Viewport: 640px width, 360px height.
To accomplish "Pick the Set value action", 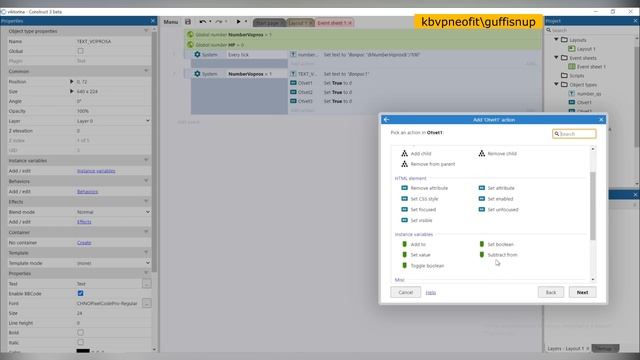I will (x=416, y=255).
